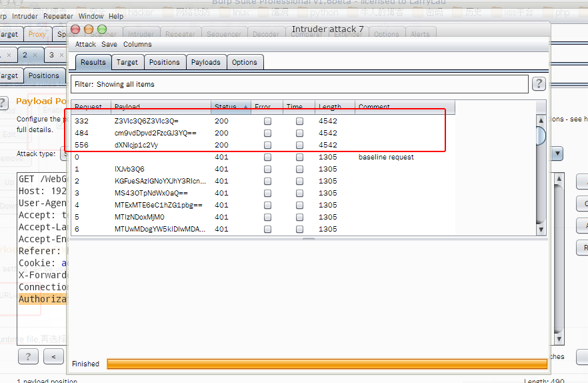Tick Error checkbox for request 332
This screenshot has width=588, height=383.
pos(267,121)
